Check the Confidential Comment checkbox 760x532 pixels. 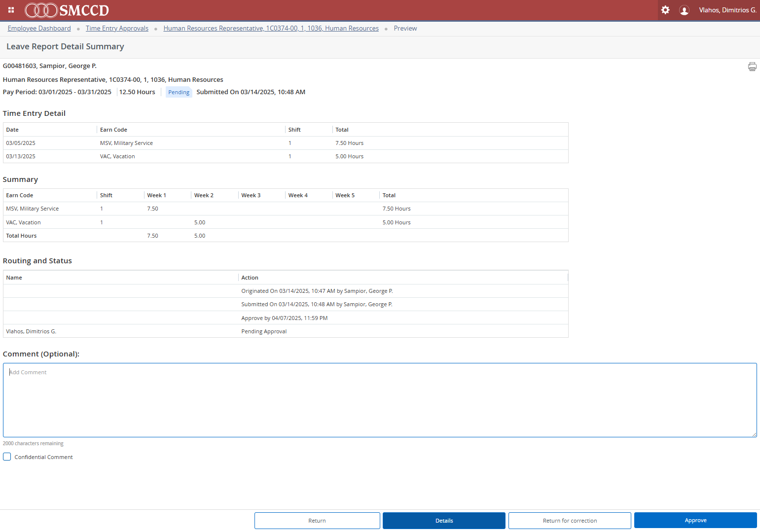click(x=7, y=457)
